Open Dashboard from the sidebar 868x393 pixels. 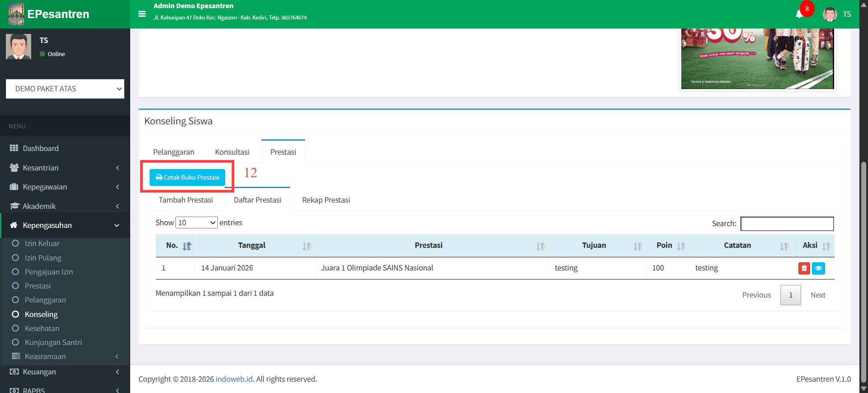[41, 148]
